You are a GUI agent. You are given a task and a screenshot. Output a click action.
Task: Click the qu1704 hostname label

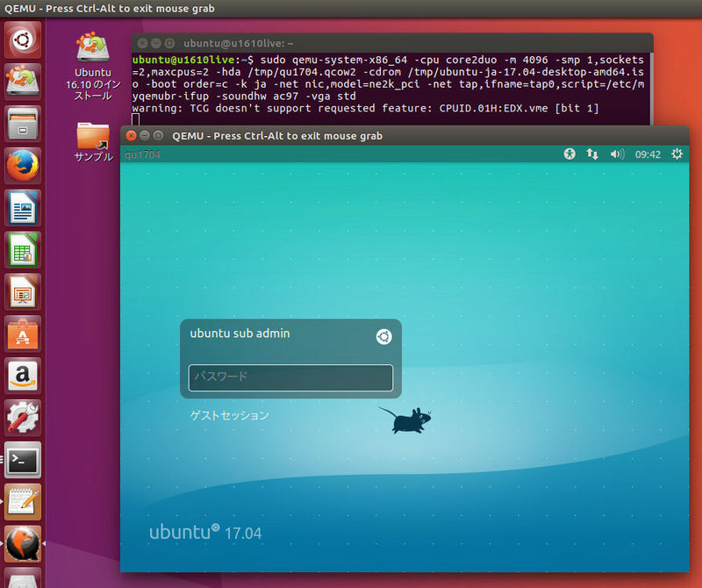(142, 155)
